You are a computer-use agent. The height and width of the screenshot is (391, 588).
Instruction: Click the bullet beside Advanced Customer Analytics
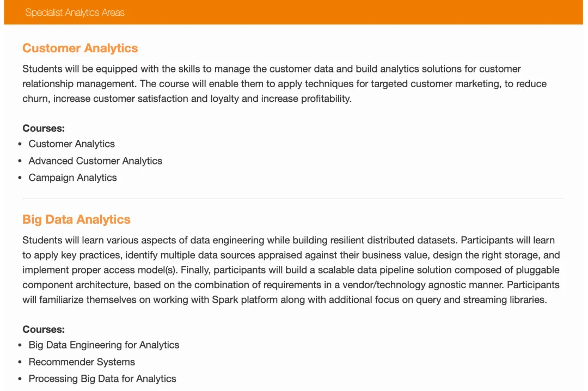pyautogui.click(x=20, y=161)
